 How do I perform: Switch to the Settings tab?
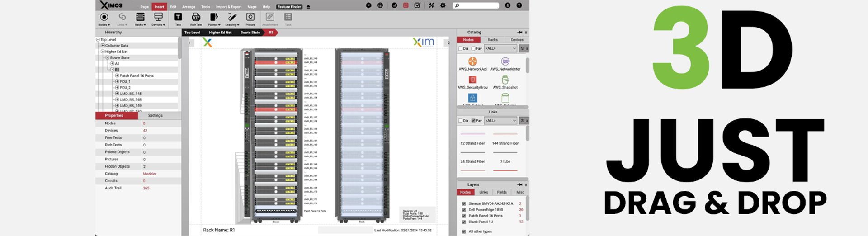coord(155,116)
